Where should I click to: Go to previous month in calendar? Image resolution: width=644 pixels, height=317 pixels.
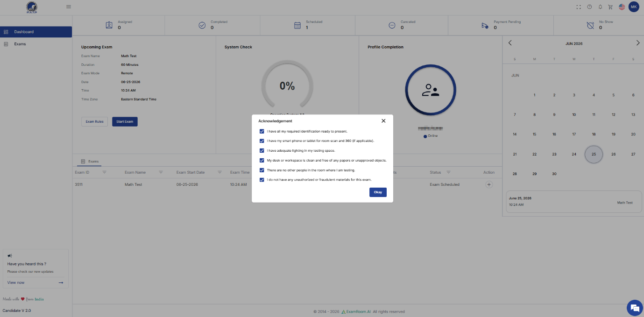[510, 43]
